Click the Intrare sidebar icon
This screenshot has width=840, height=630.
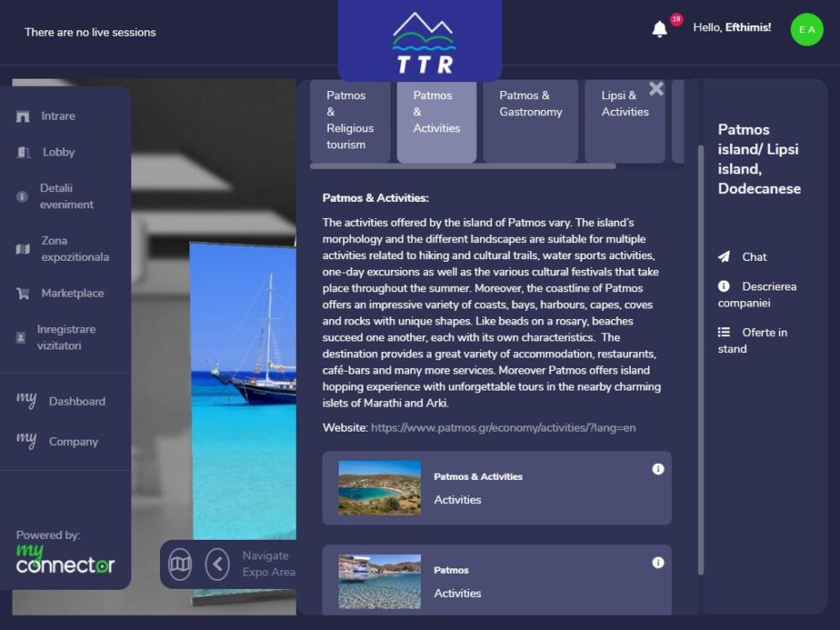pyautogui.click(x=22, y=116)
